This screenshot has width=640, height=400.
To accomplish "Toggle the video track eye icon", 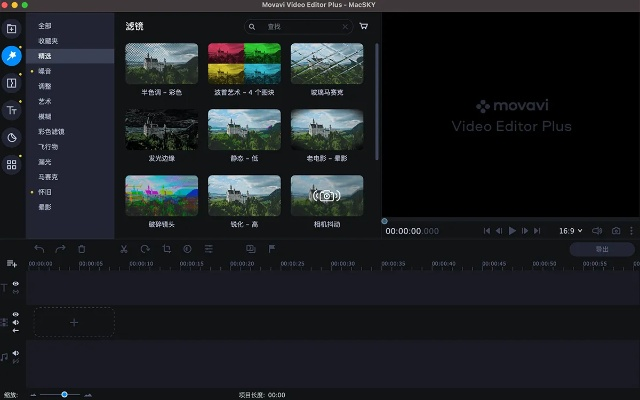I will [16, 314].
